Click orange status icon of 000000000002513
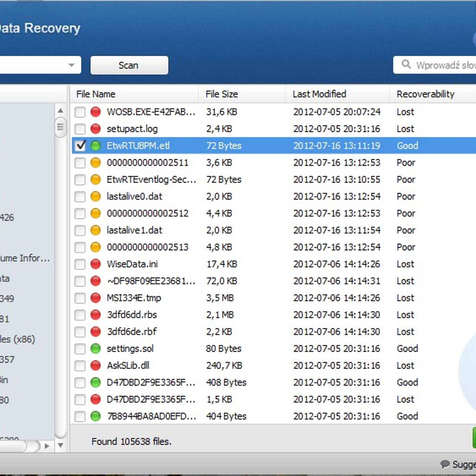The height and width of the screenshot is (476, 476). 95,247
